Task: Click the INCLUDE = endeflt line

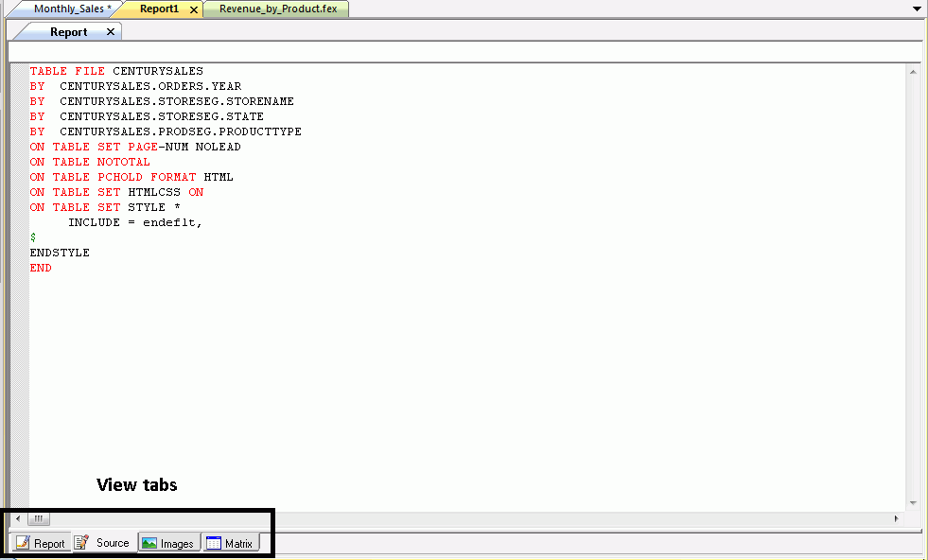Action: point(135,222)
